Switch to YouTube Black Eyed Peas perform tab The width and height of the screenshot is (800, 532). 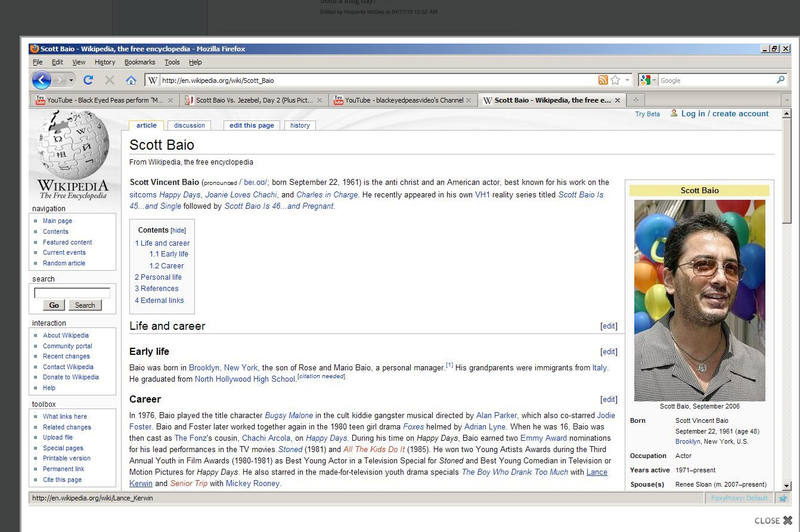pos(105,100)
